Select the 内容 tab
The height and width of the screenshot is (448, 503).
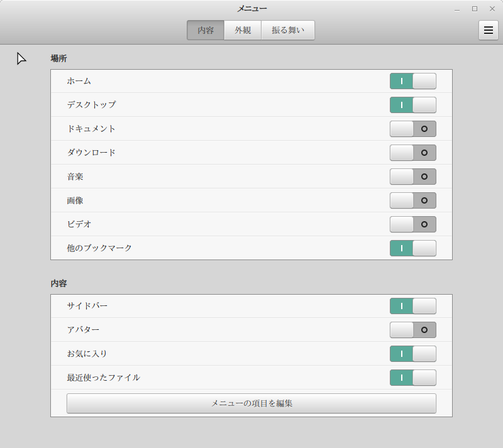pos(206,30)
